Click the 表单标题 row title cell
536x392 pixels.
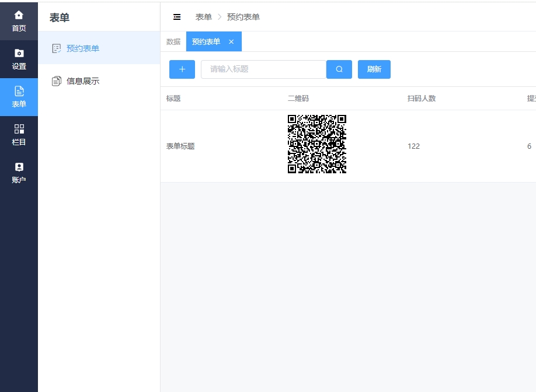tap(180, 146)
